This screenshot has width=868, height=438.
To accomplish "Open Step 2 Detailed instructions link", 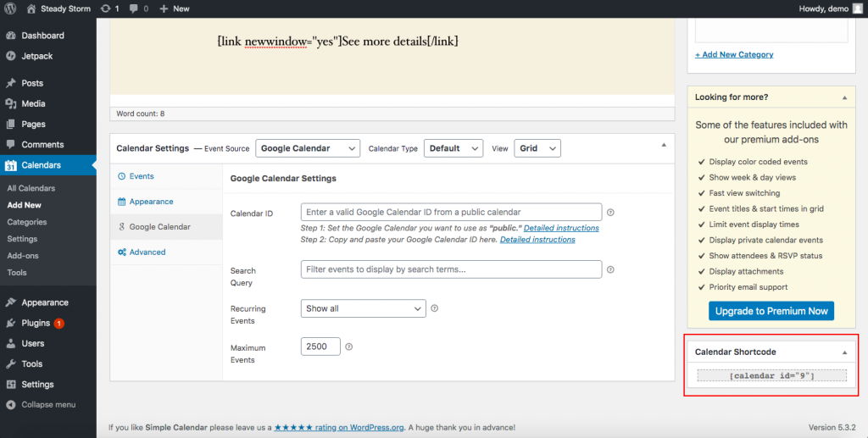I will tap(537, 240).
